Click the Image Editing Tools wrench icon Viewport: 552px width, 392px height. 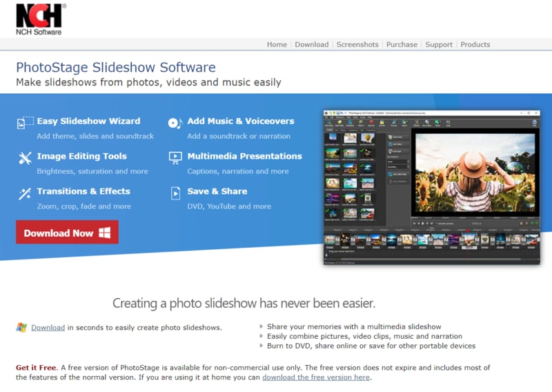[25, 158]
